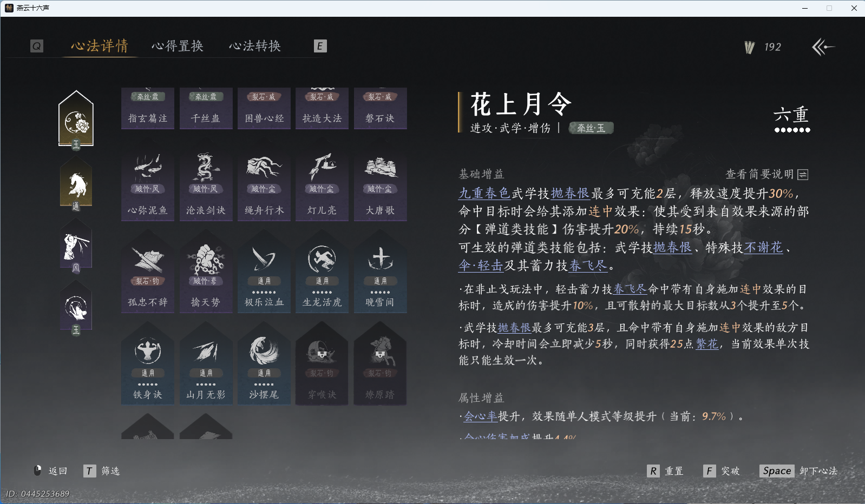Open the 九重春色 keyword link
This screenshot has height=504, width=865.
coord(484,194)
